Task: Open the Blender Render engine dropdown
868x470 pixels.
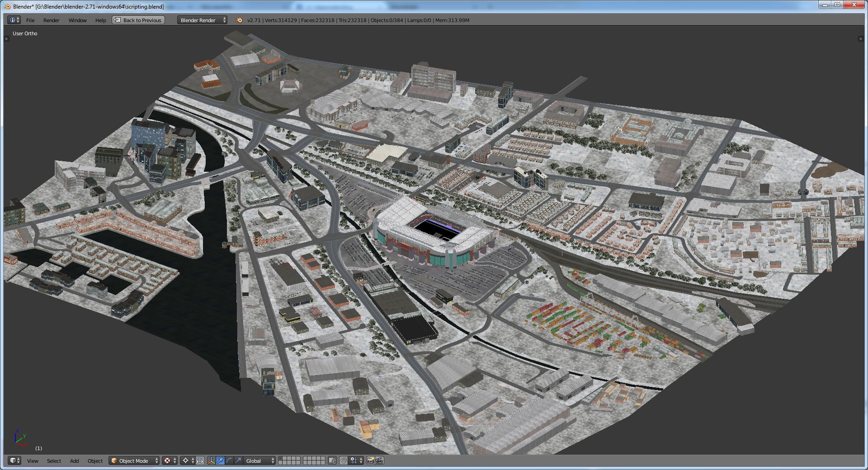Action: (202, 20)
